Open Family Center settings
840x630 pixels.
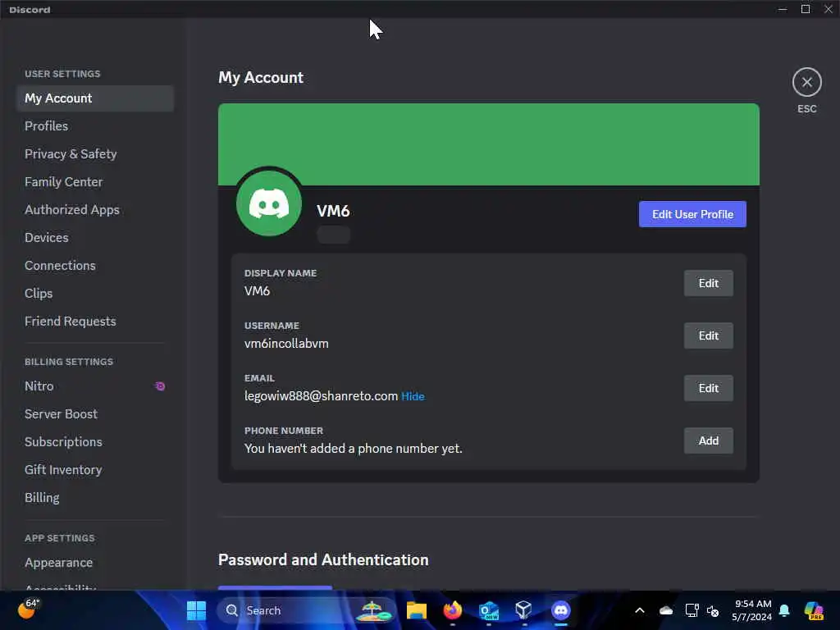95,181
